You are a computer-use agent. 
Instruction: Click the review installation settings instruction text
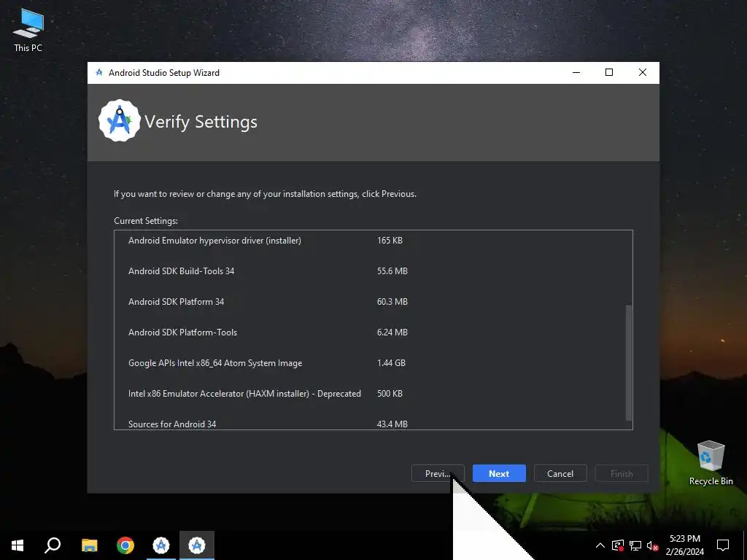tap(265, 194)
